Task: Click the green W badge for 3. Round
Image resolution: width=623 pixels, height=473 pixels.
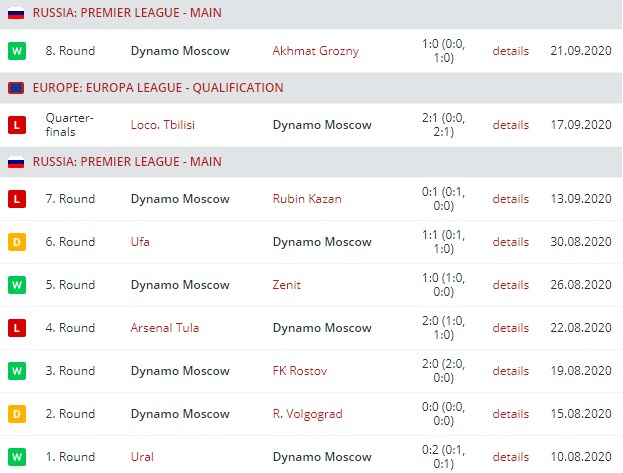Action: (16, 371)
